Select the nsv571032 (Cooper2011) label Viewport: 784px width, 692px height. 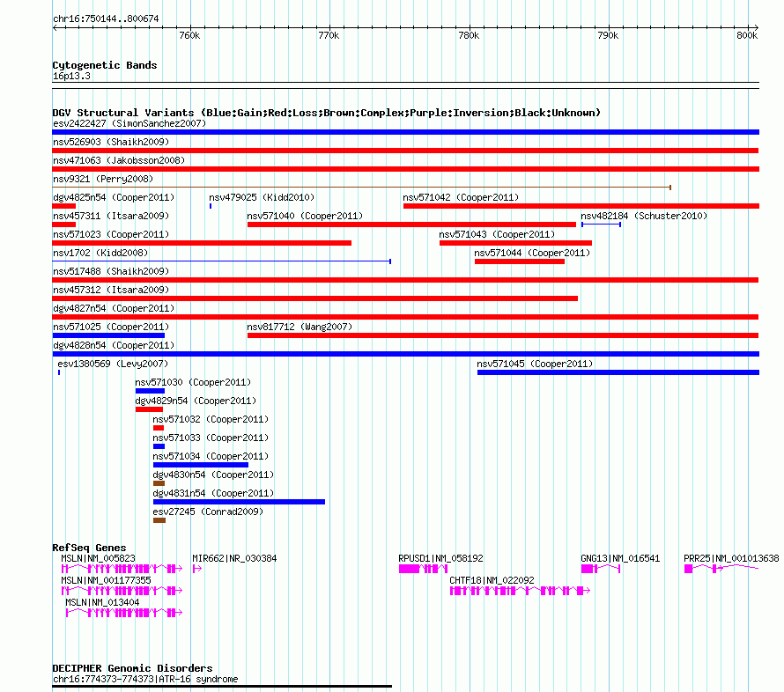pyautogui.click(x=211, y=419)
